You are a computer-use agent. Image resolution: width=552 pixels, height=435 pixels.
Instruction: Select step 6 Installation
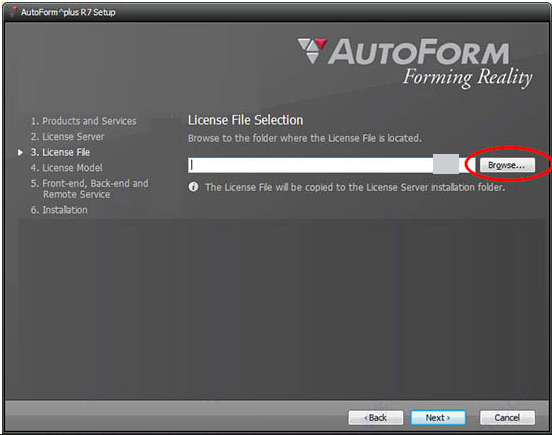[x=59, y=210]
